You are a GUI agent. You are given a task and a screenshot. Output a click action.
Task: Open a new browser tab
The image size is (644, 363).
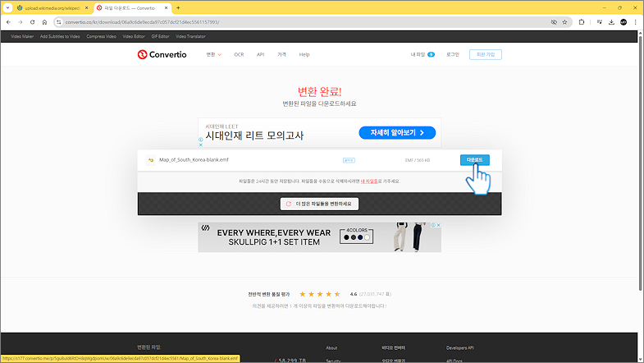pos(178,8)
